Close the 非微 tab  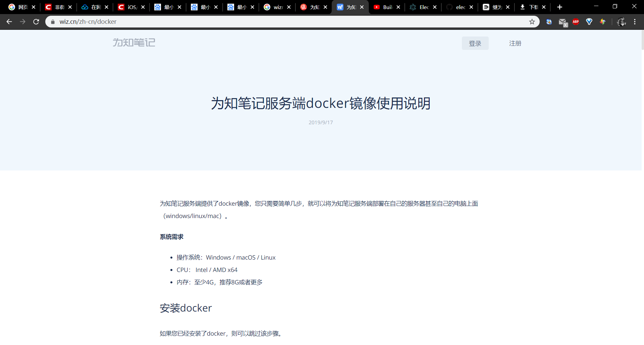pos(70,7)
